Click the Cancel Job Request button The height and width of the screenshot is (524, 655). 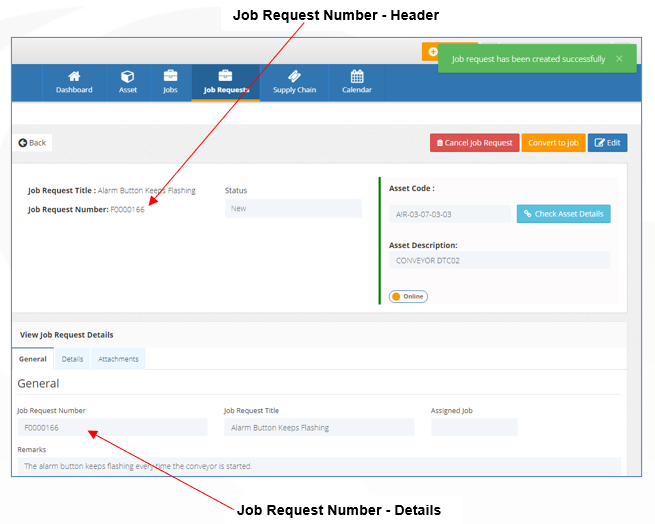(x=475, y=143)
